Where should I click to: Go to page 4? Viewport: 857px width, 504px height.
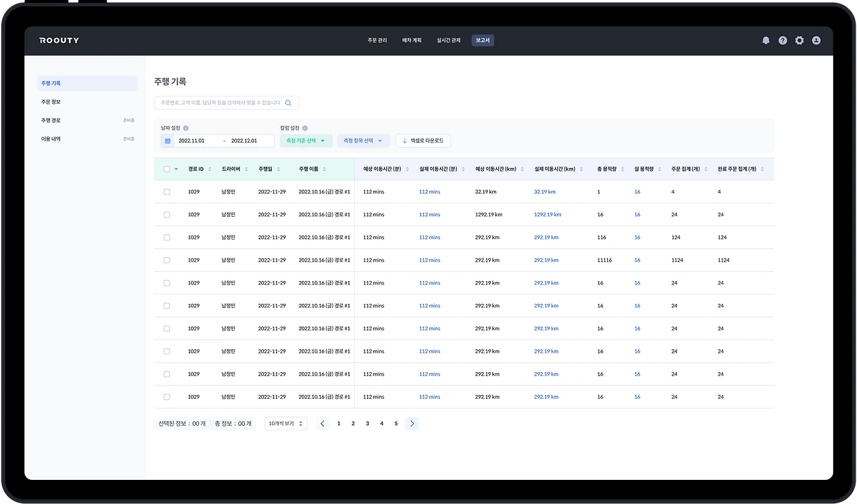[382, 424]
